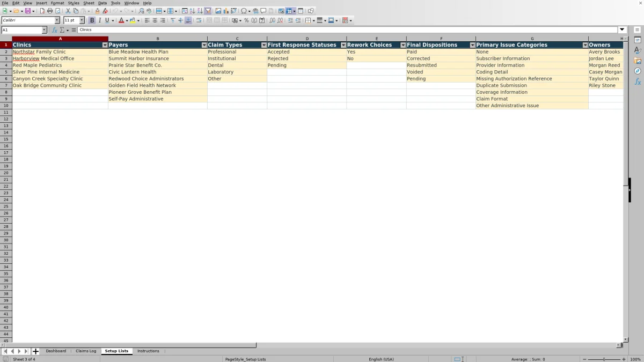
Task: Open Primary Issue Categories filter dropdown
Action: pos(585,45)
